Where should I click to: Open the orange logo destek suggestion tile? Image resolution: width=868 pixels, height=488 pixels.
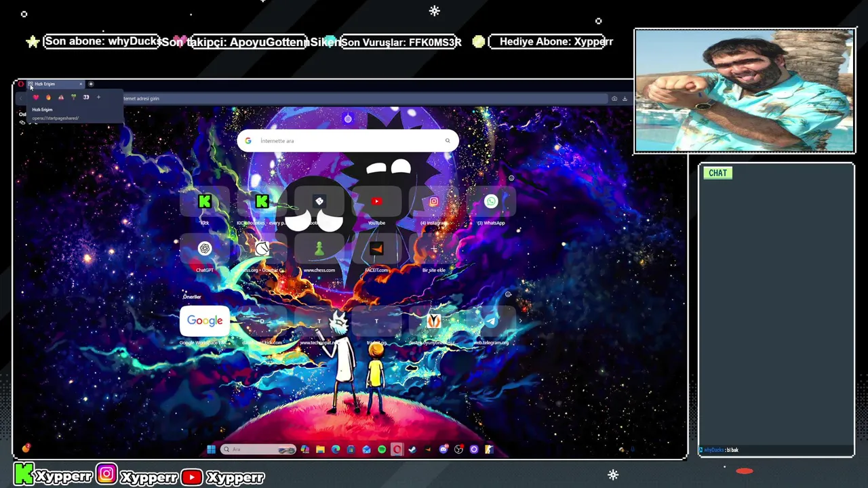pyautogui.click(x=434, y=321)
